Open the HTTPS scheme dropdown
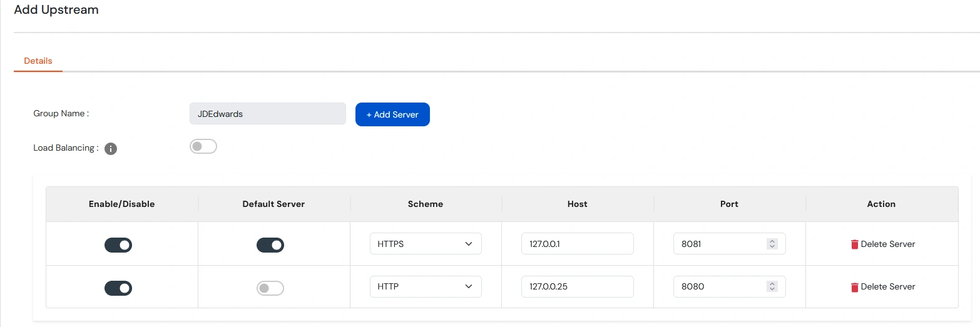 coord(426,244)
